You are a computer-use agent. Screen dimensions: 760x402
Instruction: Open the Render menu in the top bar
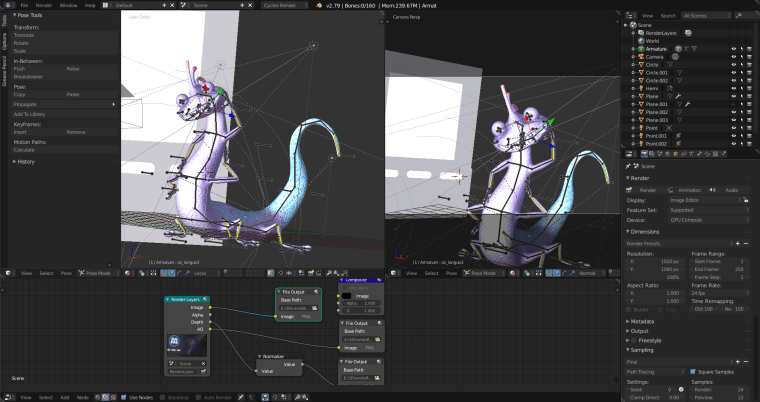44,5
